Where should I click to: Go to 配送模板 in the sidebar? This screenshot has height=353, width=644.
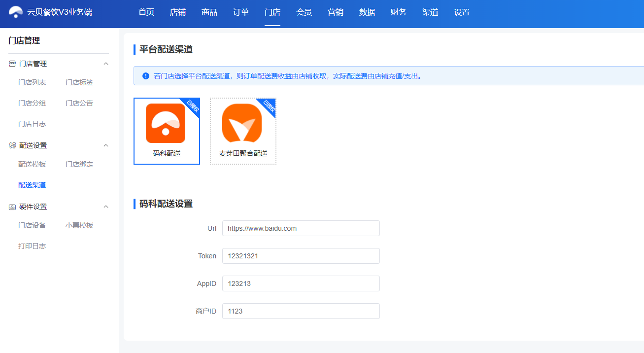coord(32,165)
